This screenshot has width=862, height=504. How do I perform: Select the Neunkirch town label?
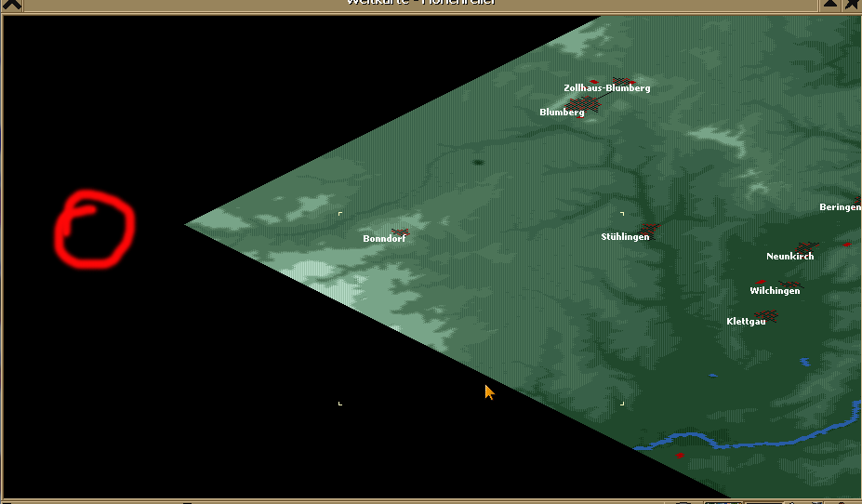point(789,257)
